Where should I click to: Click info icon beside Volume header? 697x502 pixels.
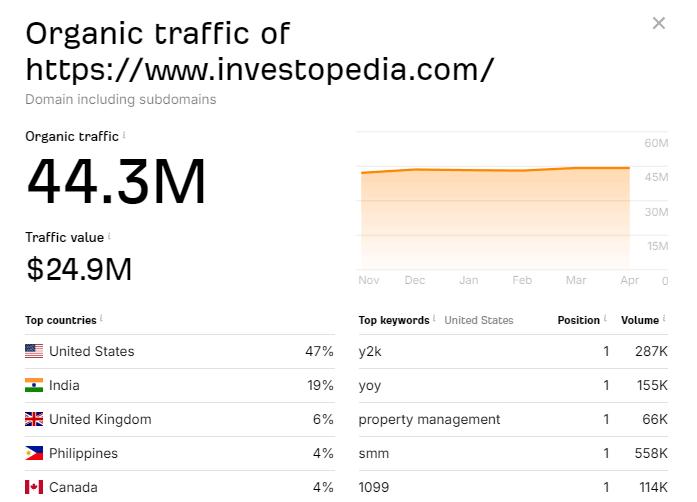coord(665,319)
